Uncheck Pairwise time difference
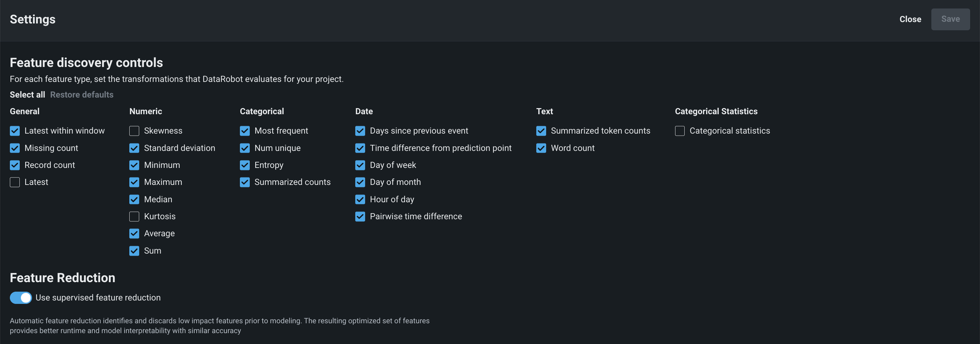 point(360,216)
